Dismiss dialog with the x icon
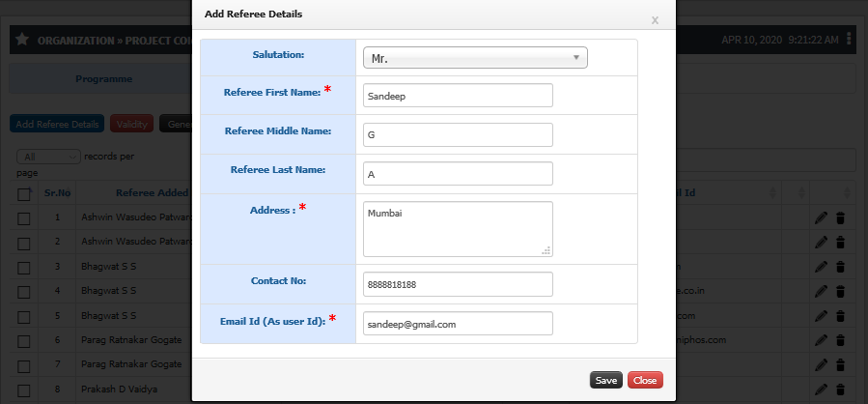The image size is (868, 404). 655,20
